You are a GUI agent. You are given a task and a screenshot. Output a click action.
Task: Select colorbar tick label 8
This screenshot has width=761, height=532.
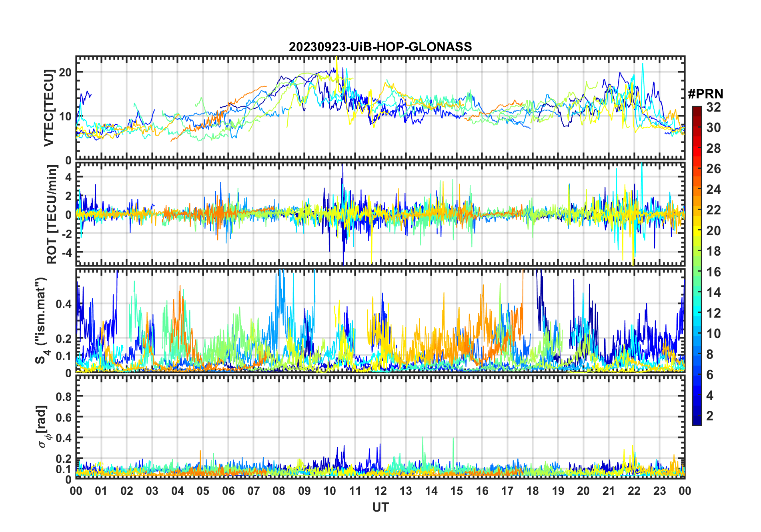[x=710, y=354]
